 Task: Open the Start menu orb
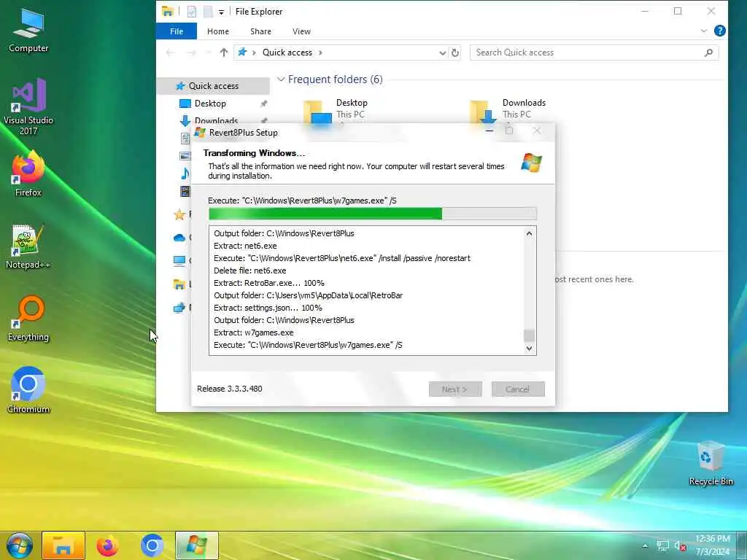20,545
